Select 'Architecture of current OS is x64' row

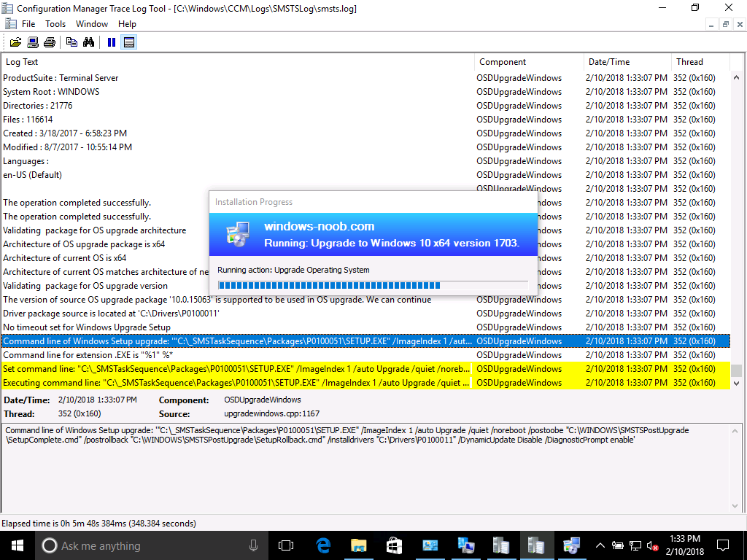105,257
